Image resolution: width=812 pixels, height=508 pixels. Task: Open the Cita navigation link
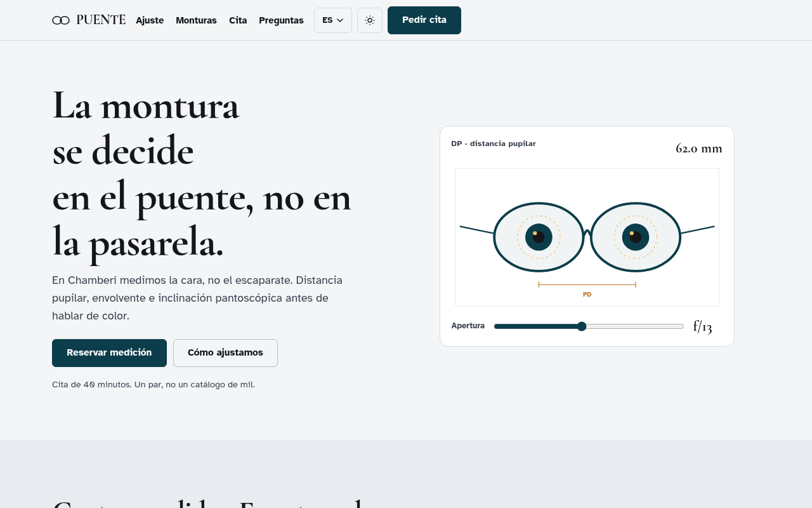tap(238, 20)
